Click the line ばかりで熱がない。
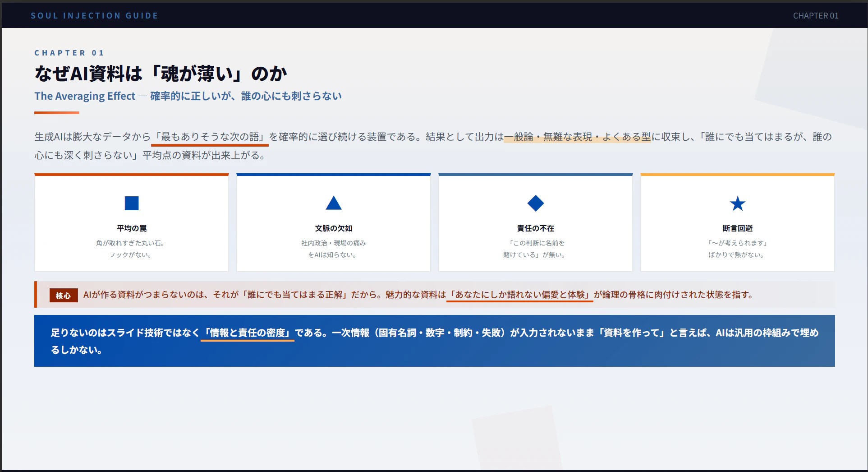This screenshot has width=868, height=472. [738, 255]
